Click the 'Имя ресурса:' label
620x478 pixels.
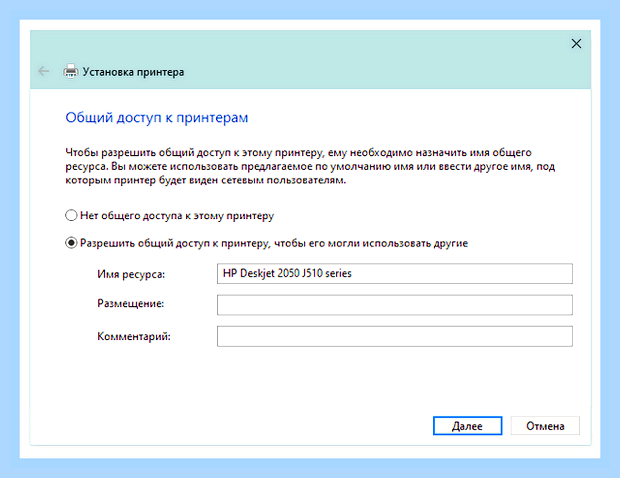click(131, 274)
